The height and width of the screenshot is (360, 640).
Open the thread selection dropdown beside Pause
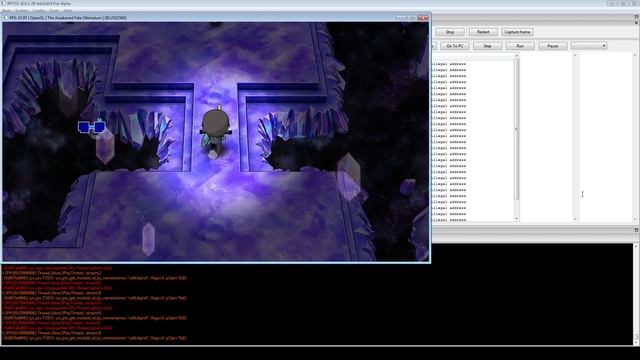tap(589, 46)
